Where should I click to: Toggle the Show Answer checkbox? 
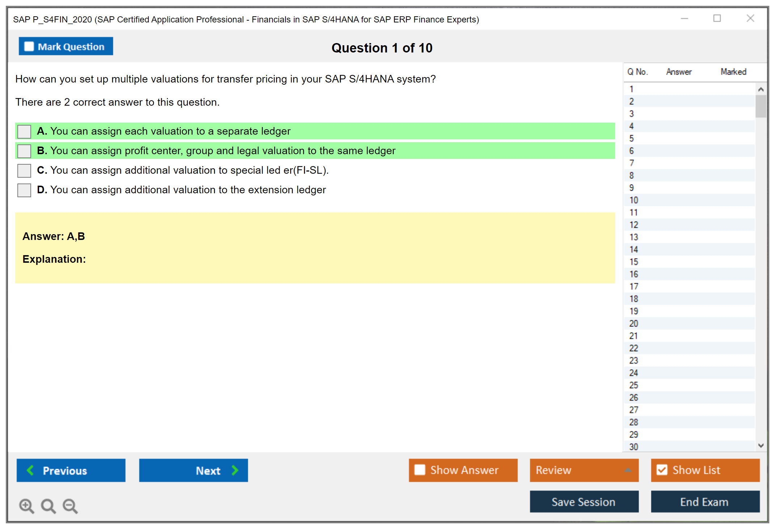coord(420,470)
